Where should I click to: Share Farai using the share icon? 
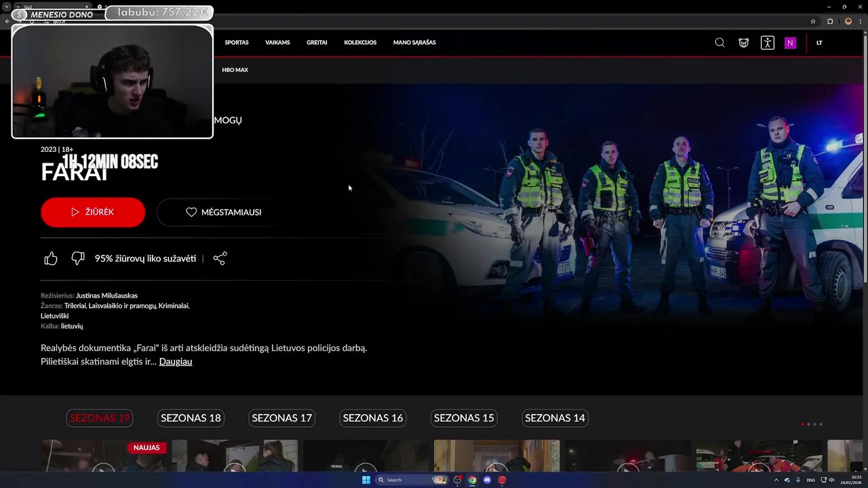(x=220, y=258)
